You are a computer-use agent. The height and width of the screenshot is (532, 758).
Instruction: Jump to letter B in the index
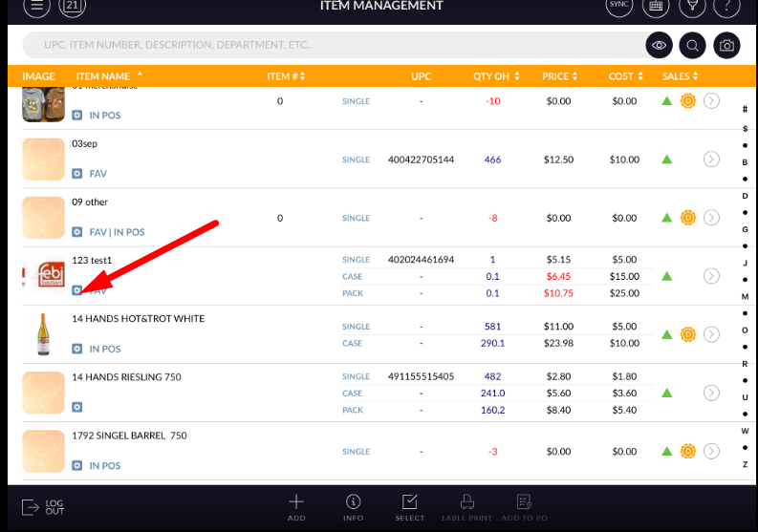pyautogui.click(x=745, y=162)
